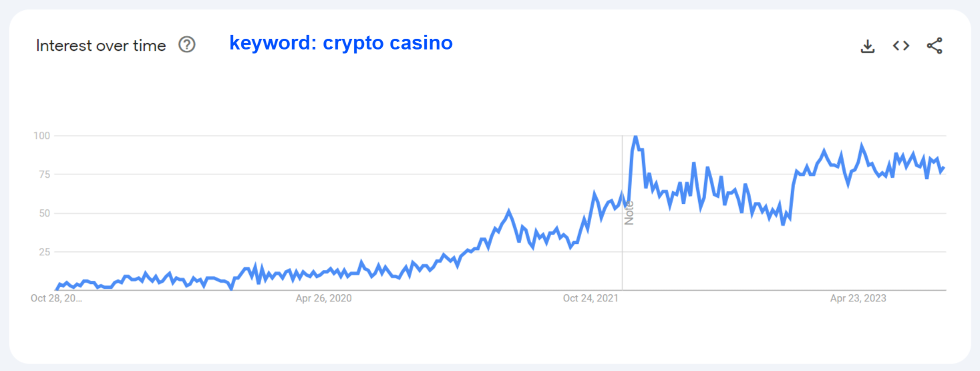
Task: Click the 25 y-axis label
Action: point(44,252)
